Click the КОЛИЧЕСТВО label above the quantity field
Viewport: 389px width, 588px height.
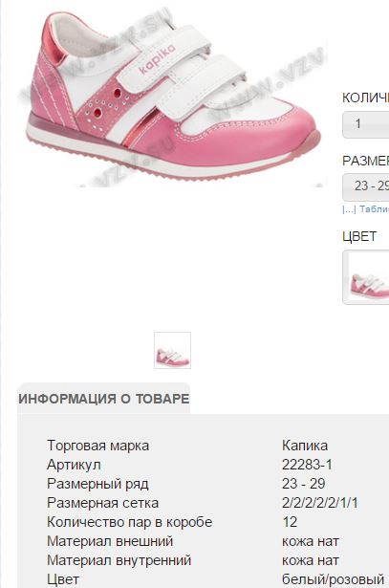[x=365, y=98]
